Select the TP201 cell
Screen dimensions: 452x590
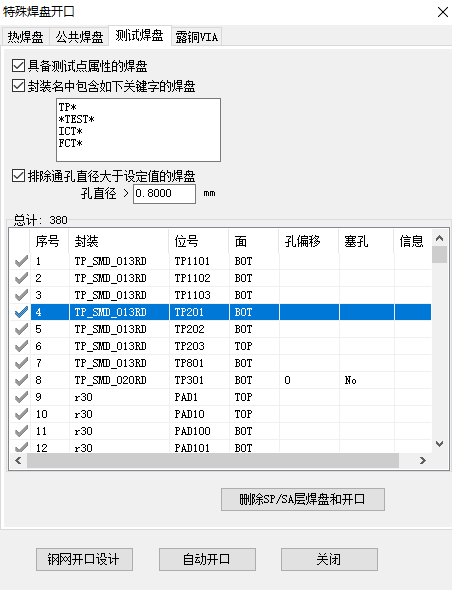(x=199, y=312)
